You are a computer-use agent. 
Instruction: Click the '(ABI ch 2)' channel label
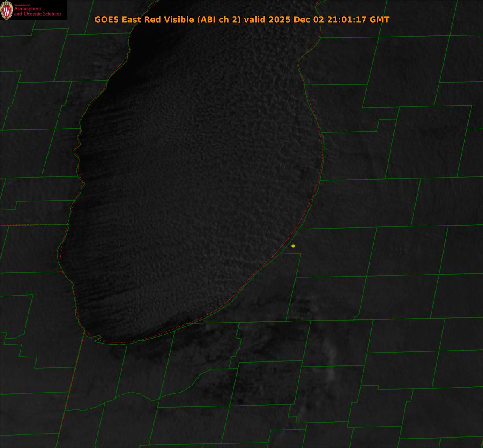point(219,20)
